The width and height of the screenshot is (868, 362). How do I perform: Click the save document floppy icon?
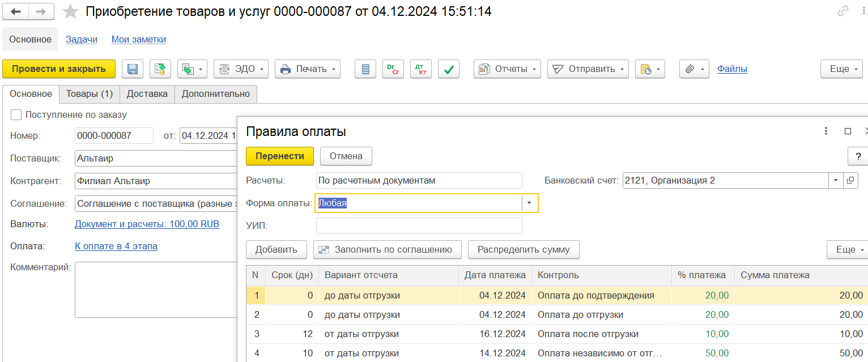click(133, 69)
